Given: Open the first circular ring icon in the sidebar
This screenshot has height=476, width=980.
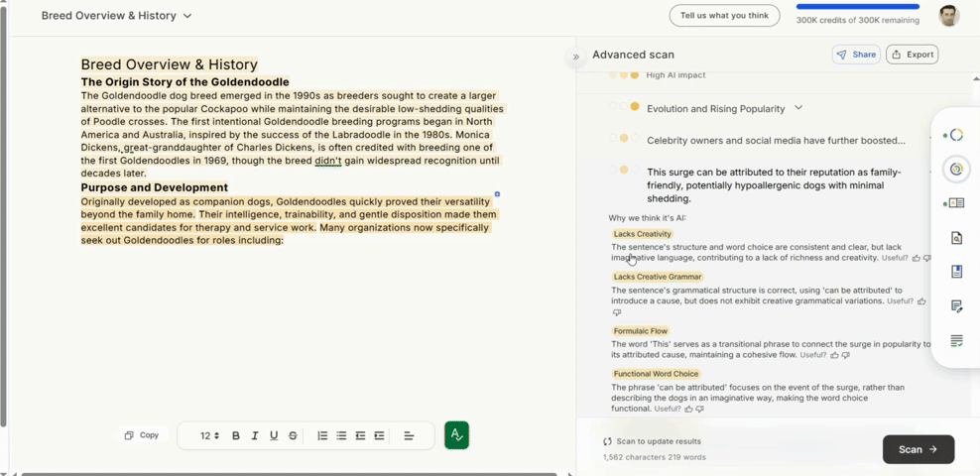Looking at the screenshot, I should tap(955, 135).
